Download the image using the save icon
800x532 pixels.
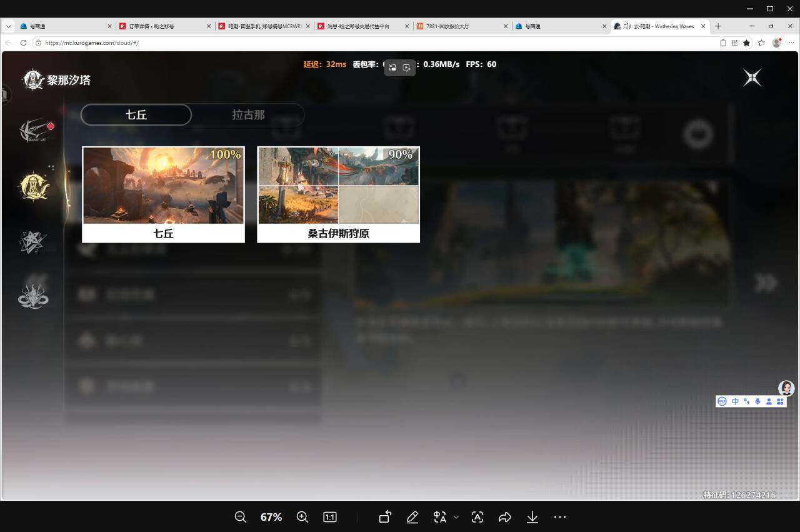[532, 517]
